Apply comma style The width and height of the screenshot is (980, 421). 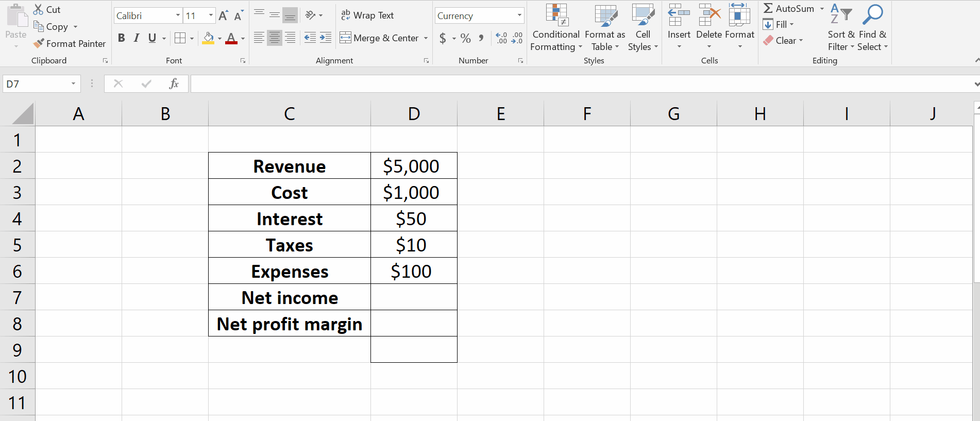(x=481, y=38)
